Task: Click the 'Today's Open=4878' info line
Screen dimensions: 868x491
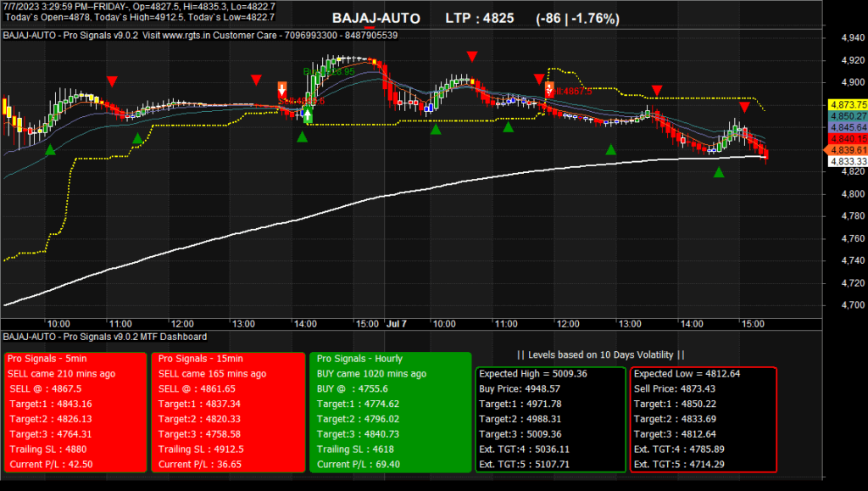Action: pyautogui.click(x=140, y=17)
